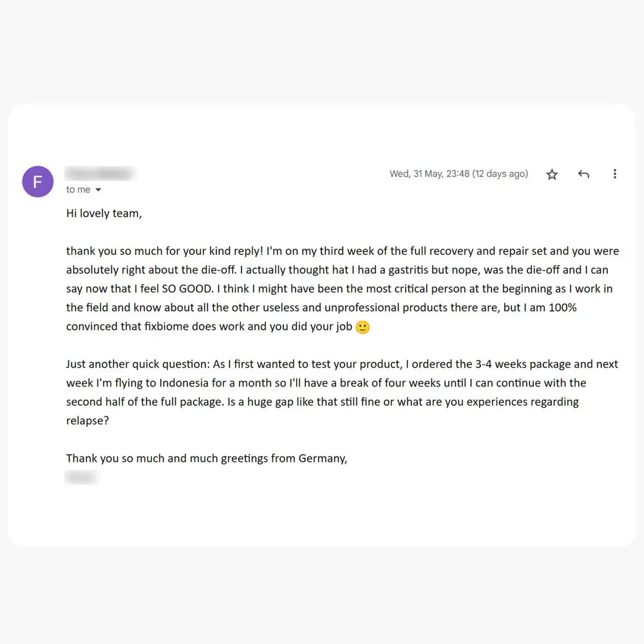Image resolution: width=644 pixels, height=644 pixels.
Task: Toggle the star to flag the message
Action: (552, 174)
